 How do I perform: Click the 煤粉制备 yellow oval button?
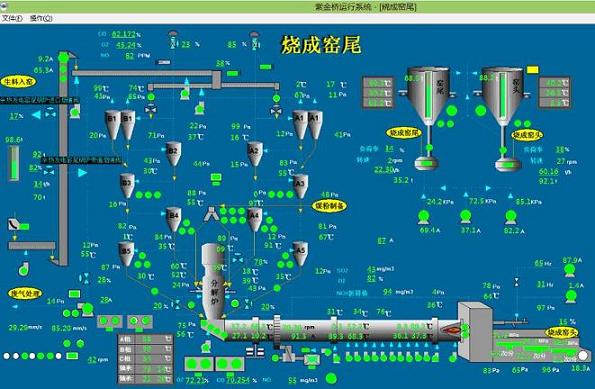pyautogui.click(x=329, y=206)
